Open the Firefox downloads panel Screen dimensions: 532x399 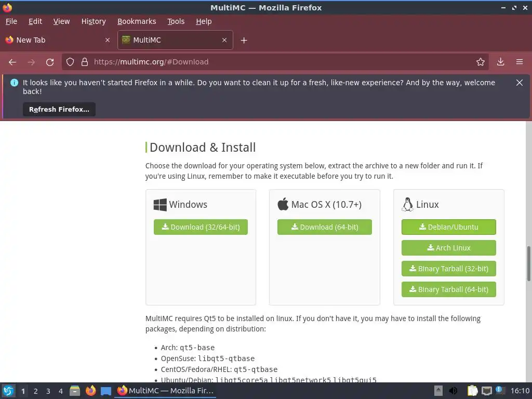(x=500, y=62)
